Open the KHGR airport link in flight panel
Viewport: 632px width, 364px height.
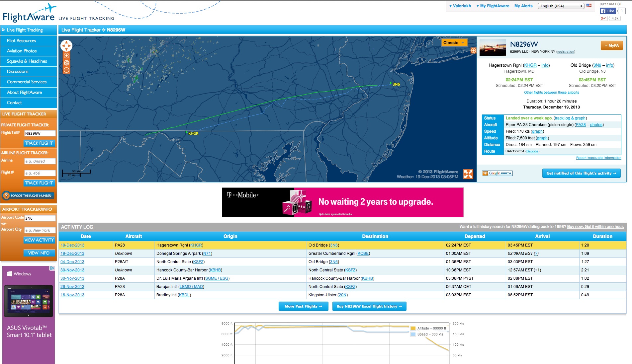530,65
